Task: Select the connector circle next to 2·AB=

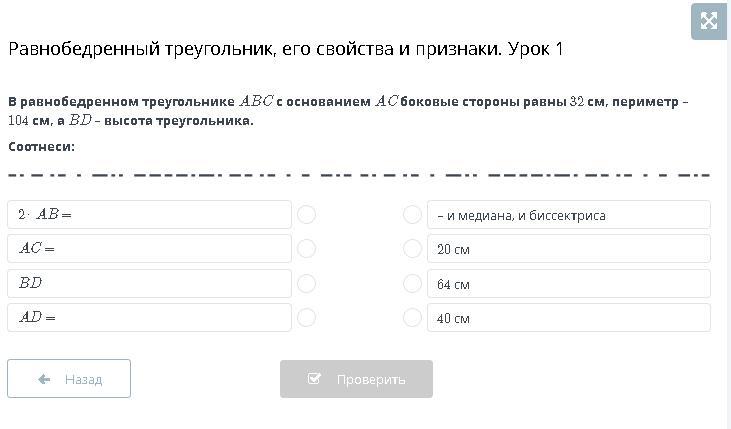Action: (307, 214)
